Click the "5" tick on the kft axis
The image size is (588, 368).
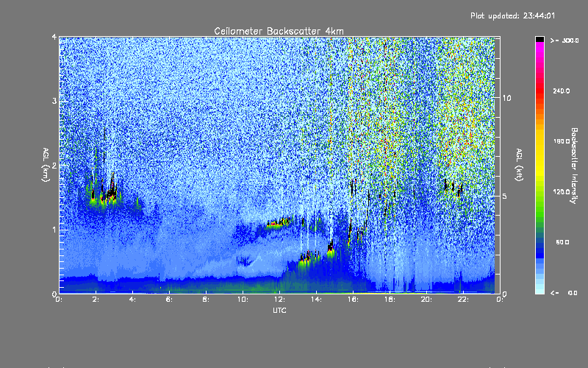click(505, 196)
